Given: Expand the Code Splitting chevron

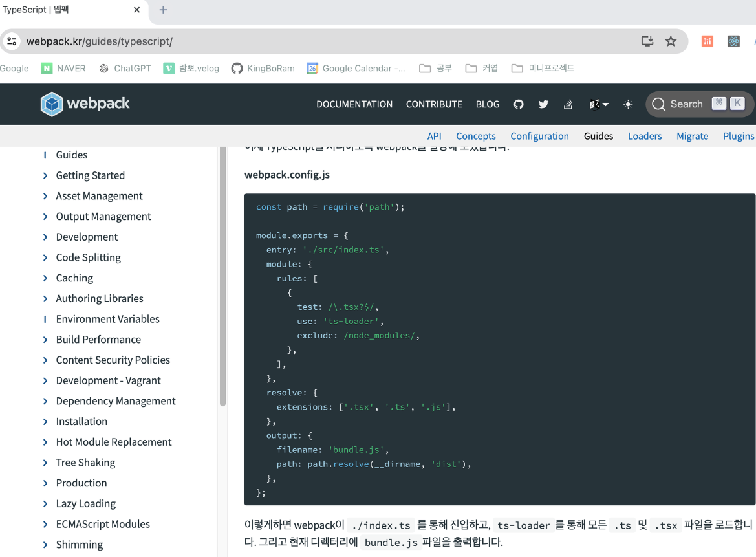Looking at the screenshot, I should (45, 257).
